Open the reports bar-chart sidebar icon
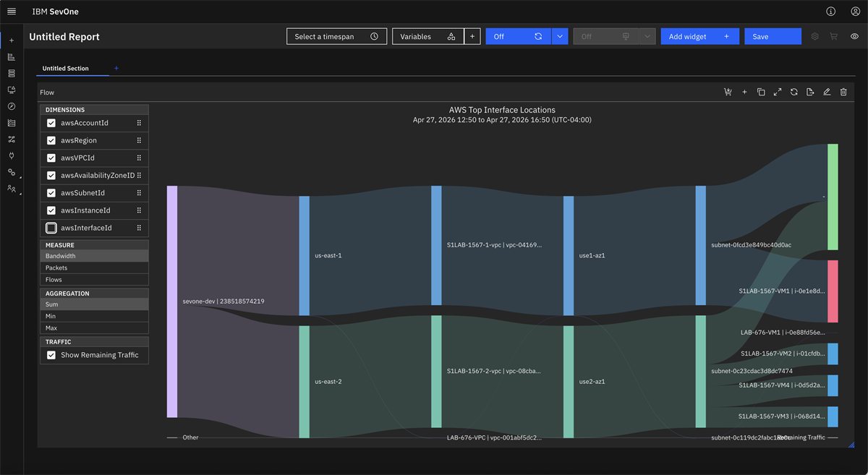This screenshot has height=475, width=868. click(x=12, y=56)
